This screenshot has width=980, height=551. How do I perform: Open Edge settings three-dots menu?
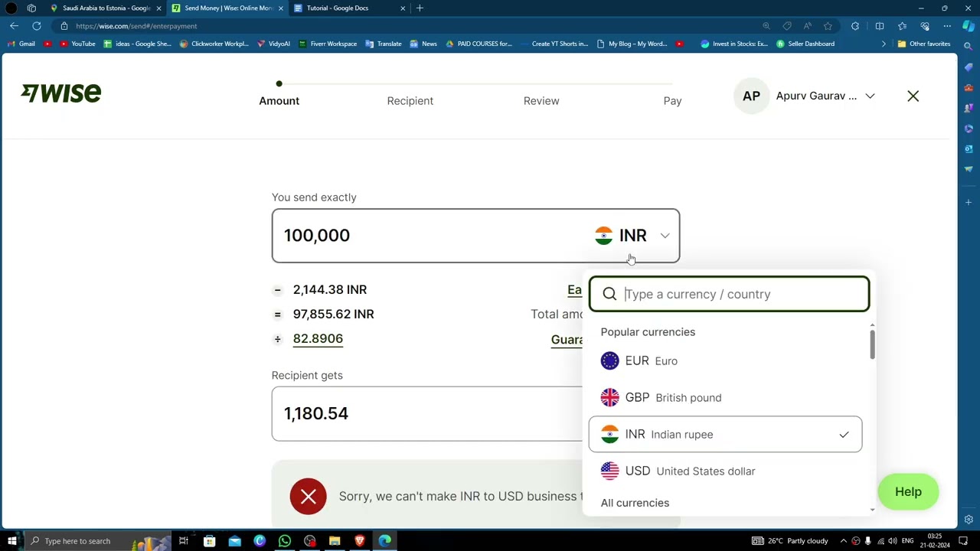tap(947, 26)
